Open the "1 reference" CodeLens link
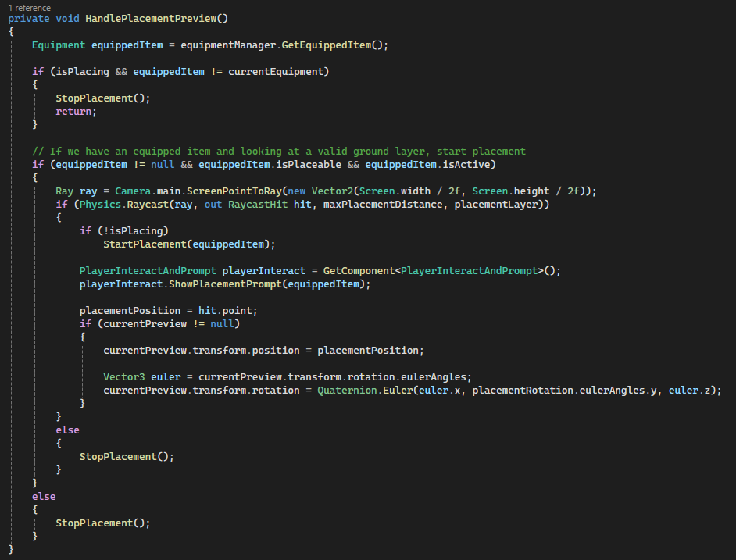This screenshot has height=560, width=736. click(x=29, y=7)
